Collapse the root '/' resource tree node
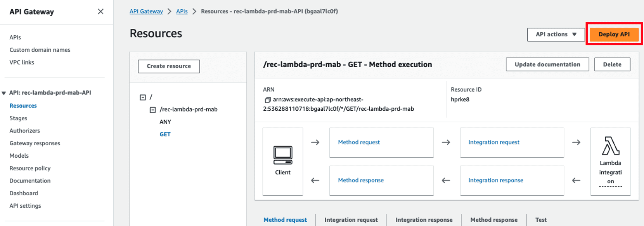 (x=143, y=97)
